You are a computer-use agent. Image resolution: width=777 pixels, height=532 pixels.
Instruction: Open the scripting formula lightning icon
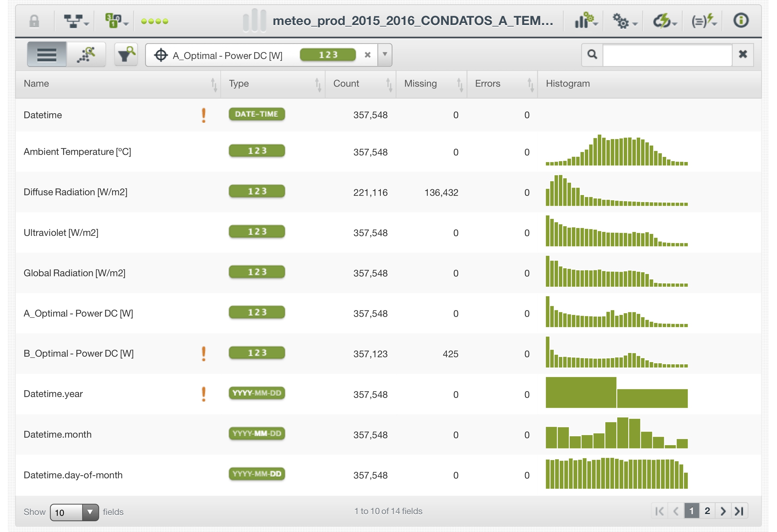(x=703, y=21)
